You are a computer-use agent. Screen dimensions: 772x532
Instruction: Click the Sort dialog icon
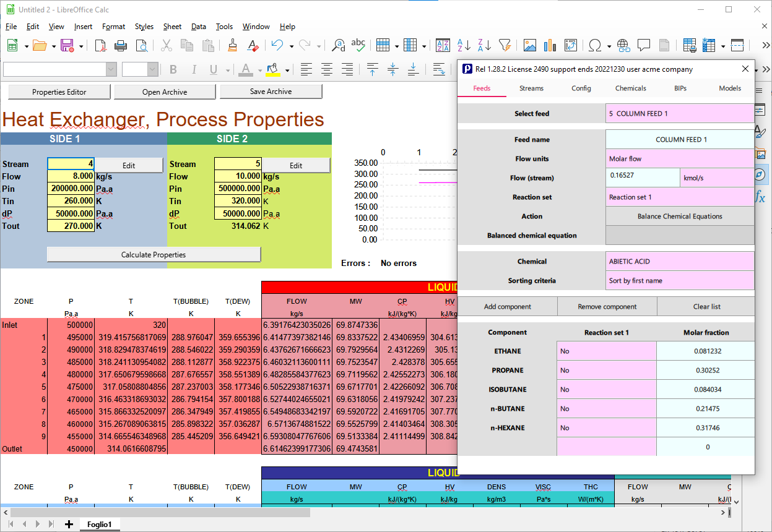pyautogui.click(x=443, y=45)
